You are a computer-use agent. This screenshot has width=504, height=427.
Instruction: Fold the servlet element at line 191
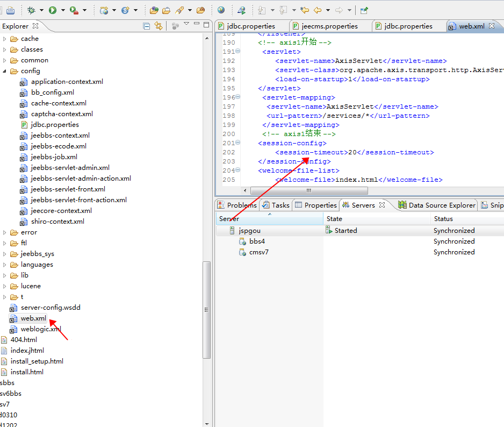[x=238, y=52]
